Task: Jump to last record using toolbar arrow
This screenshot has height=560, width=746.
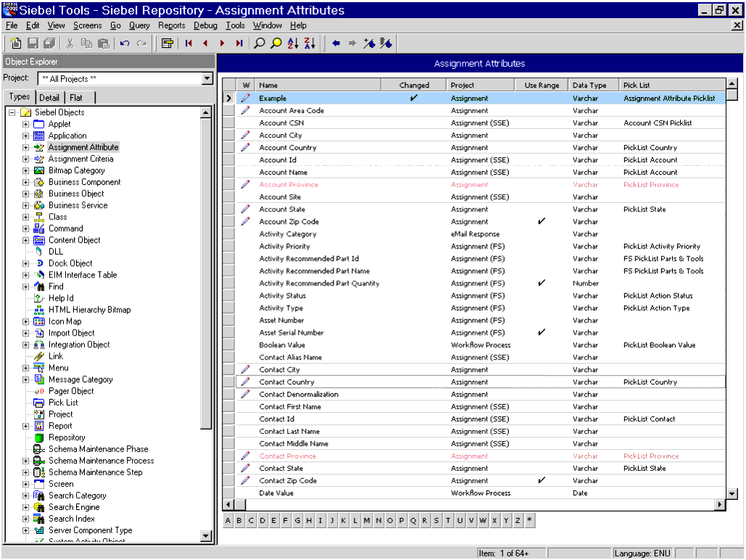Action: [239, 43]
